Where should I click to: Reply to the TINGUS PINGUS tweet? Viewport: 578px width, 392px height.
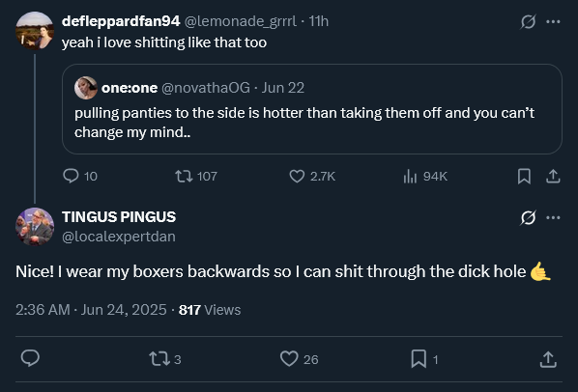click(30, 358)
